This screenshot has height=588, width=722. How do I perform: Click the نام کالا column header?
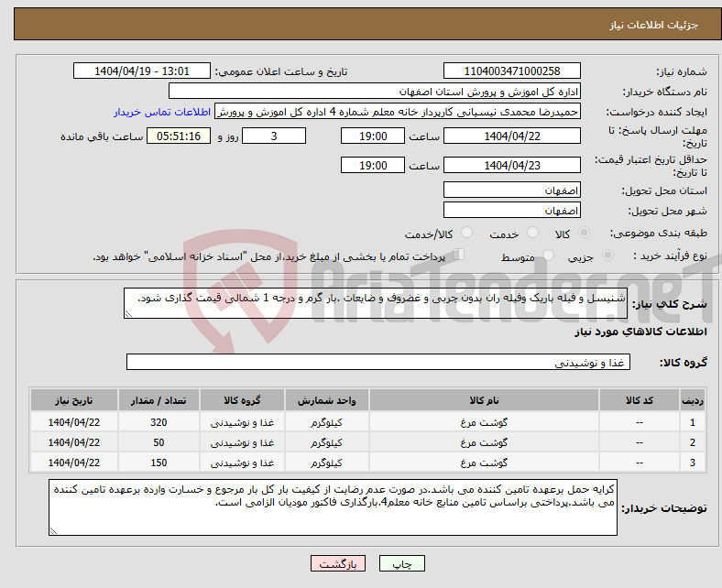point(484,400)
